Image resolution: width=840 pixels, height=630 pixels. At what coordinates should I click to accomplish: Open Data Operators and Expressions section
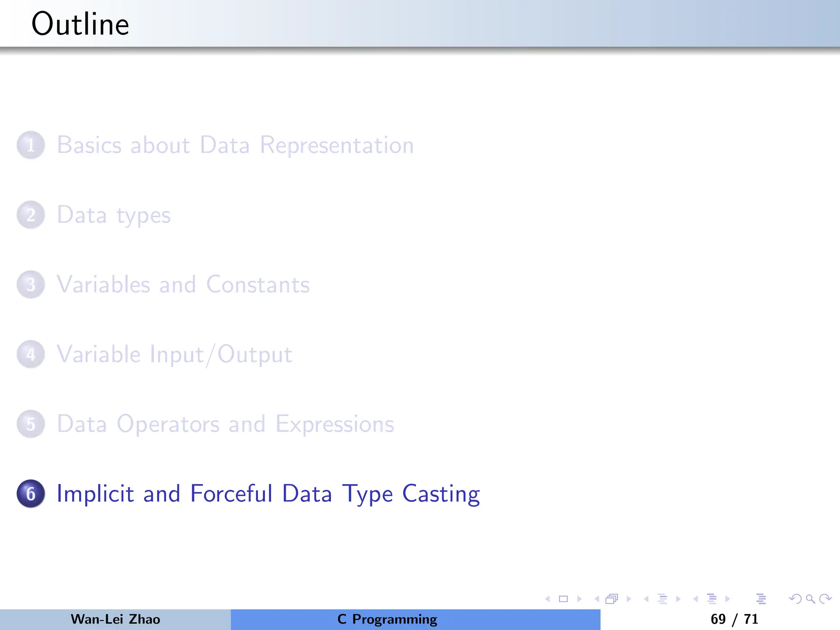226,425
